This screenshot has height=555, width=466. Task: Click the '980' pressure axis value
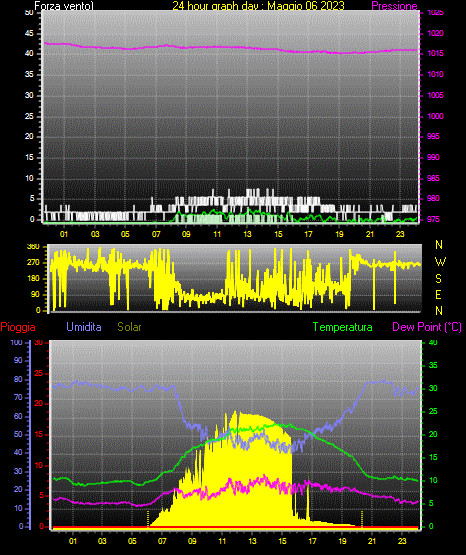pos(433,198)
